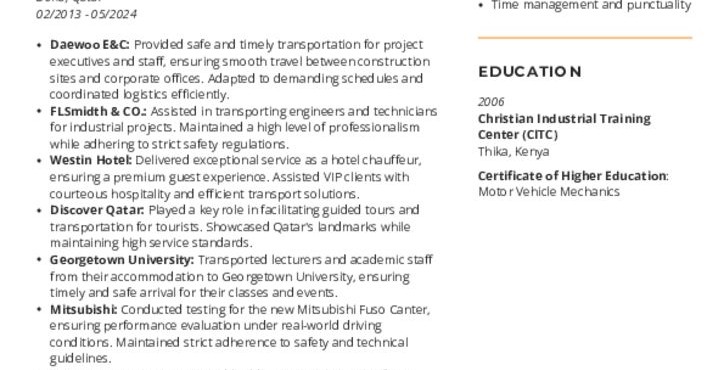724x370 pixels.
Task: Select Christian Industrial Training Center text
Action: coord(564,127)
